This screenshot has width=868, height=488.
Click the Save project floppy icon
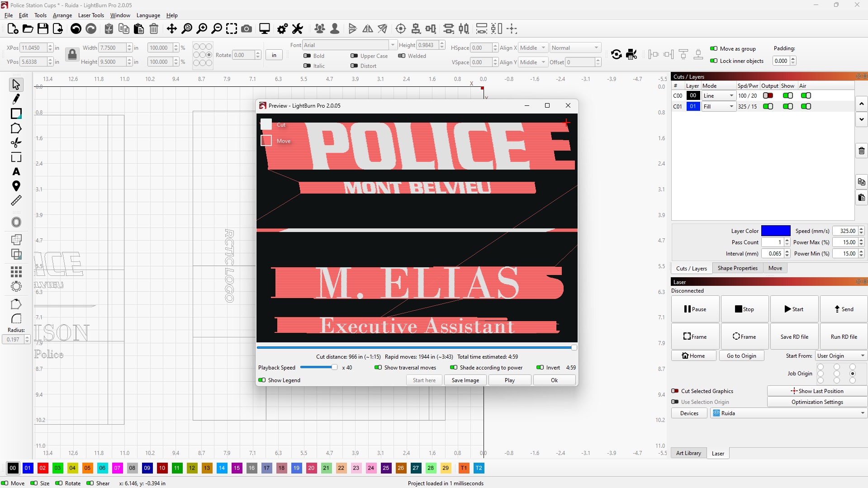point(43,29)
